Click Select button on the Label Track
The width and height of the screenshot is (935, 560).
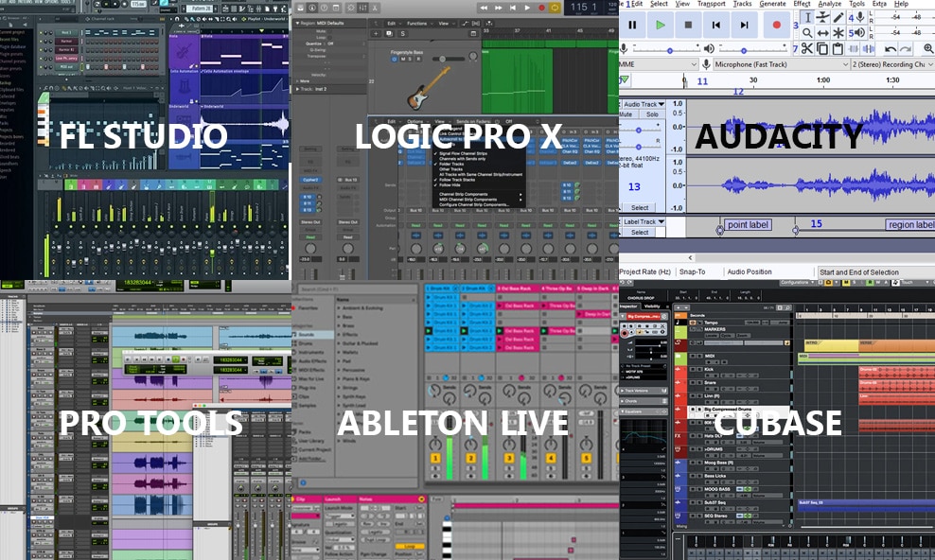640,233
